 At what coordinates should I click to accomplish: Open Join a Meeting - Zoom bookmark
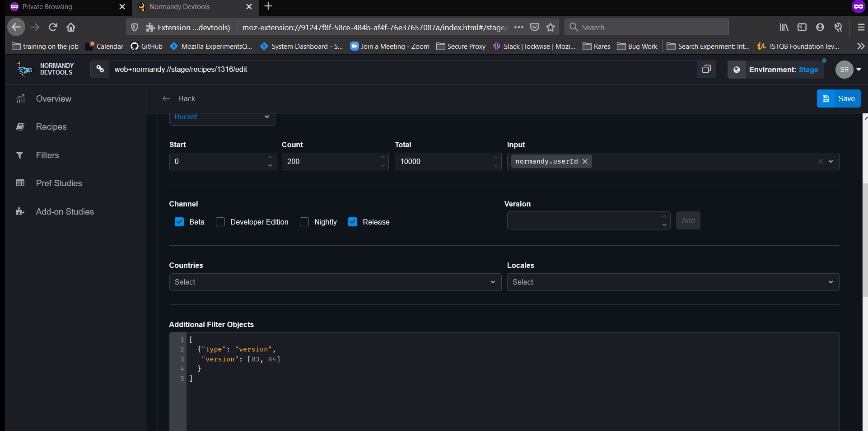(390, 46)
